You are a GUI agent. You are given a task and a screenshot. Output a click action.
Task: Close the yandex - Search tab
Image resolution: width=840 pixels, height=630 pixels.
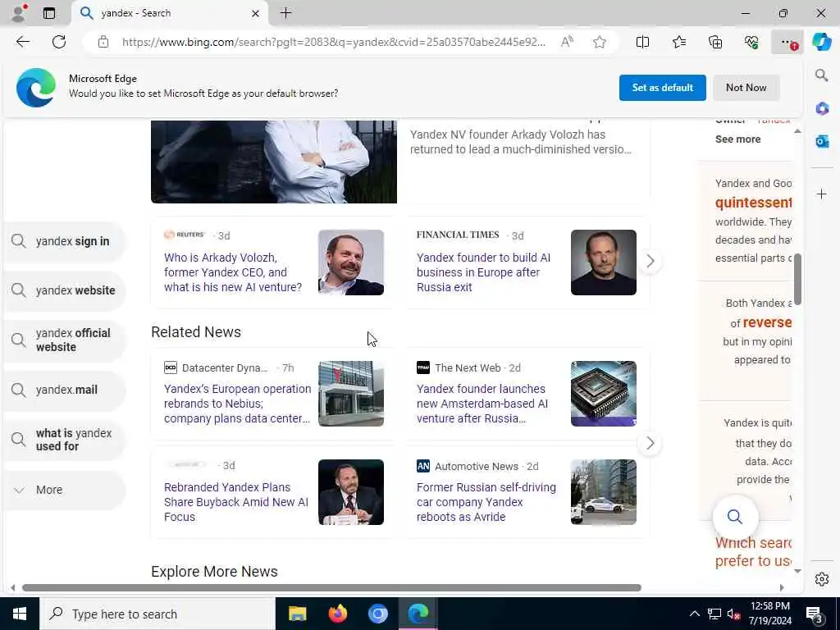coord(256,13)
